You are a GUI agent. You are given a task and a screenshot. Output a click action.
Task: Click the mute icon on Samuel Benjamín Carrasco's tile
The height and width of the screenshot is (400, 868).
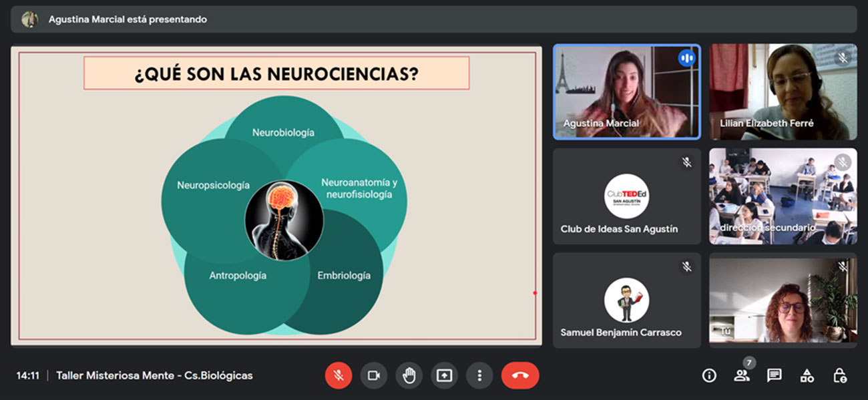click(686, 266)
